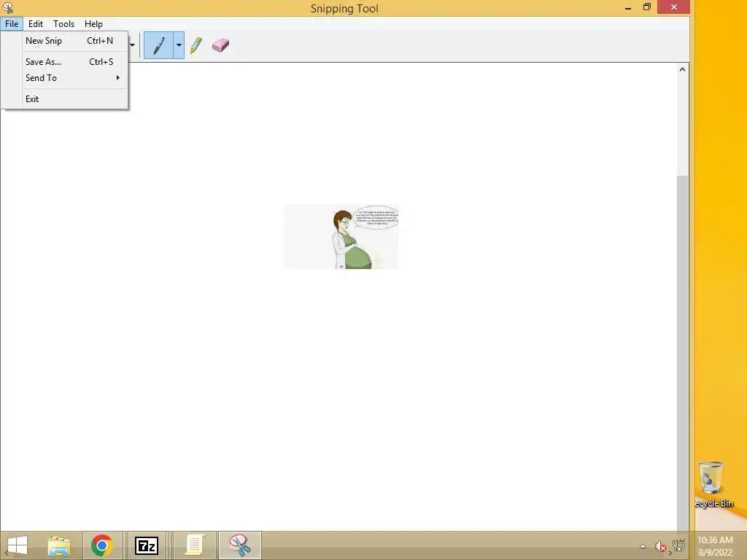Close the open File menu
747x560 pixels.
[12, 24]
